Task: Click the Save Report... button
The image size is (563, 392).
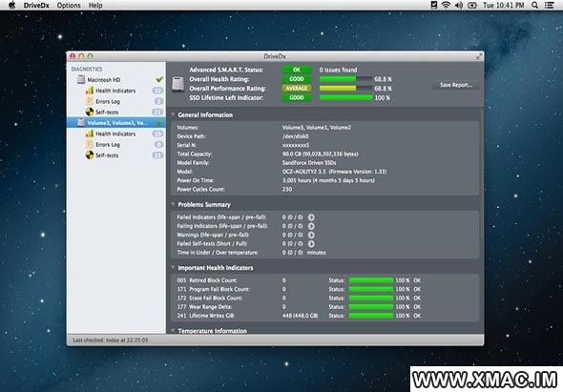Action: (456, 85)
